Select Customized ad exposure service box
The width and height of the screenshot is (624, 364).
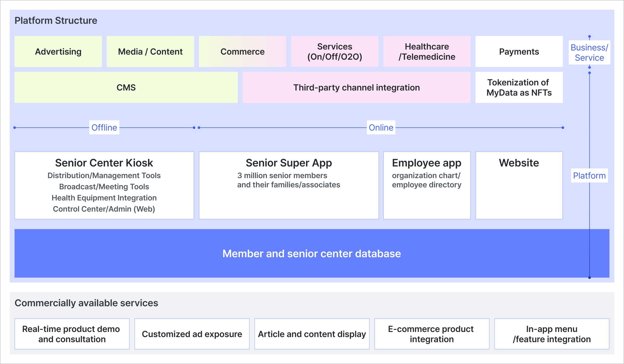[x=192, y=334]
